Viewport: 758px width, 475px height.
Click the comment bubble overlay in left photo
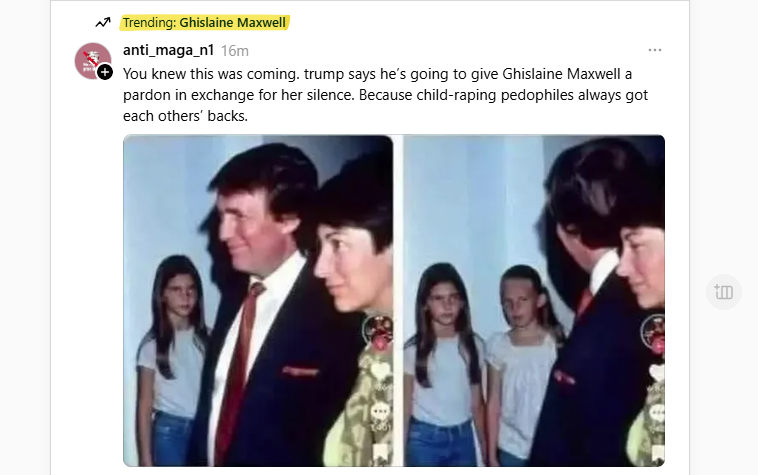(380, 412)
